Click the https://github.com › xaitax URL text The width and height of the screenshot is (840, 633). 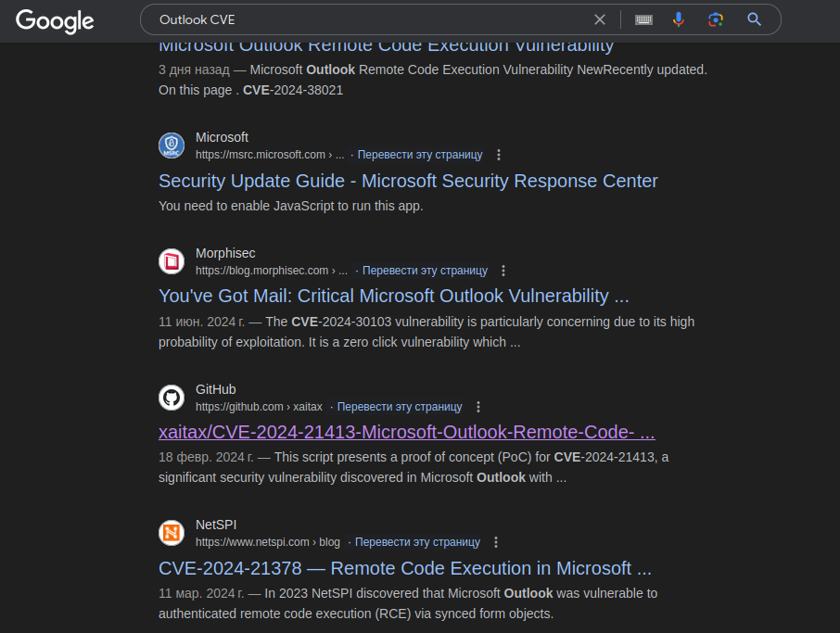tap(259, 407)
